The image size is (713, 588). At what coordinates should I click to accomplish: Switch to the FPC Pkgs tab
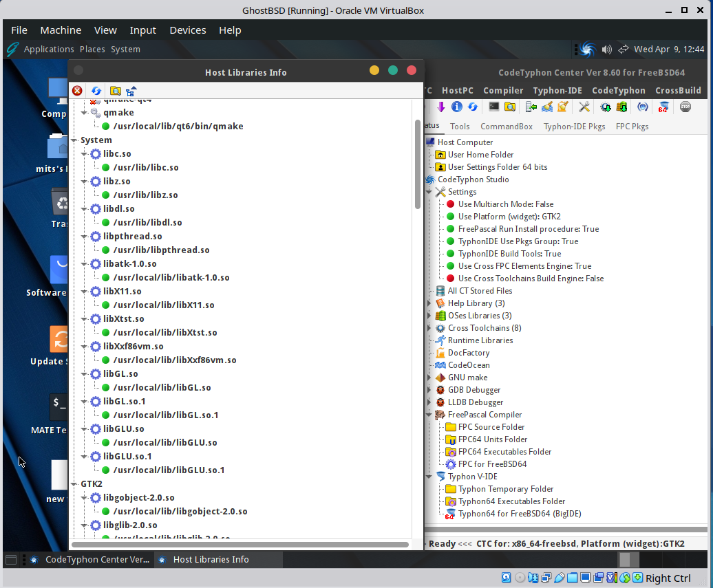tap(632, 127)
